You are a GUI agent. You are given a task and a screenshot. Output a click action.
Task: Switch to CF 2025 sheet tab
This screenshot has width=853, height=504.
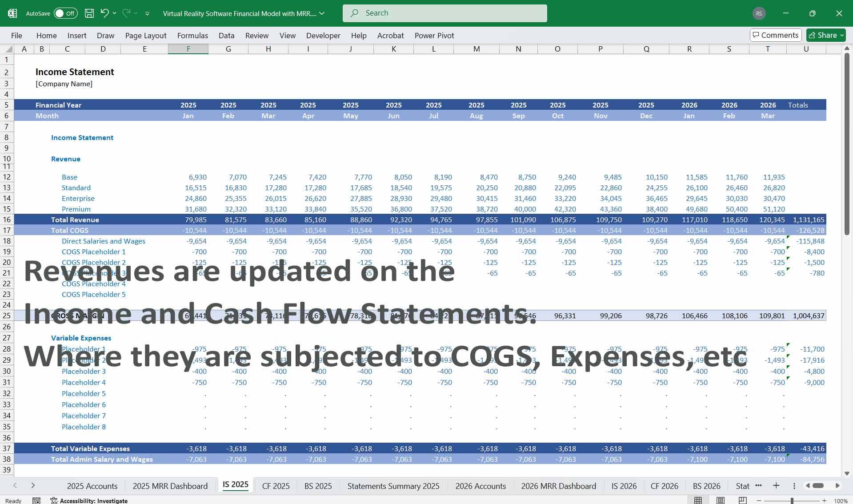tap(276, 486)
